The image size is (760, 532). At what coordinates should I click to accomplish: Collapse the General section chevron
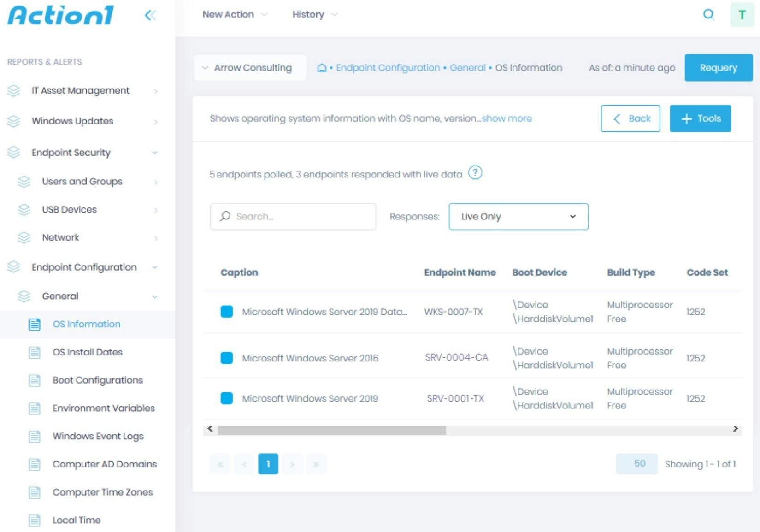[155, 297]
